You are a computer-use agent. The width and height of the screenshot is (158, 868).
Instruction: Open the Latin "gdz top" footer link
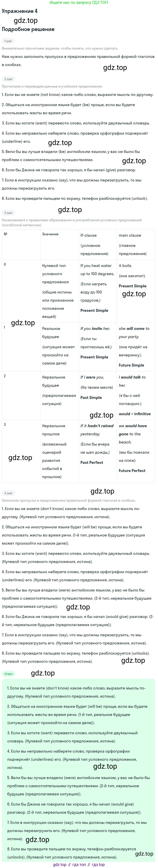pyautogui.click(x=60, y=865)
